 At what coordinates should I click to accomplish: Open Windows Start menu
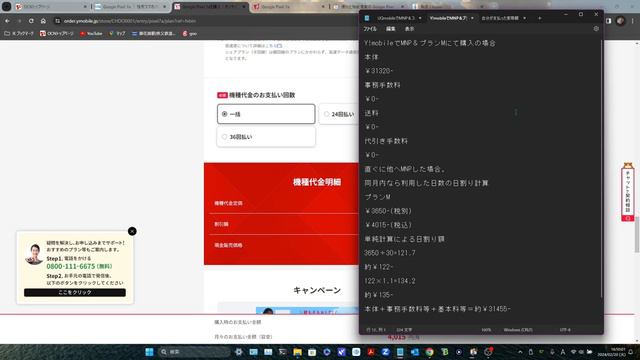pos(149,352)
